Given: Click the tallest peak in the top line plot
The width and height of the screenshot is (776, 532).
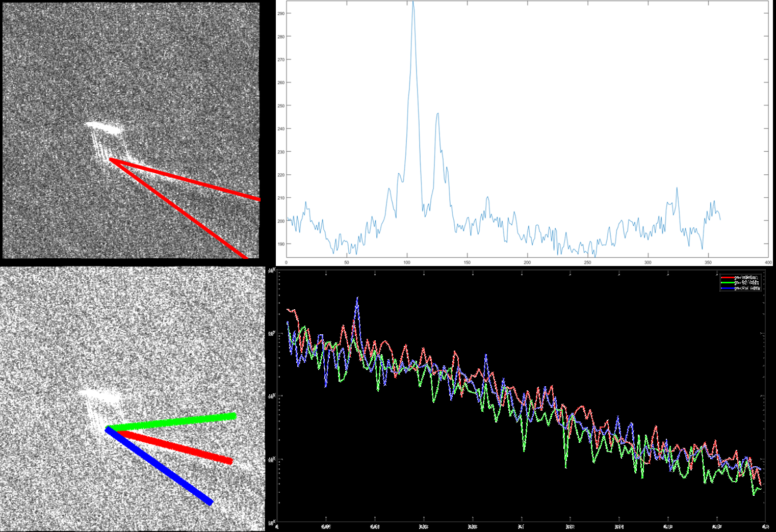Looking at the screenshot, I should click(413, 4).
